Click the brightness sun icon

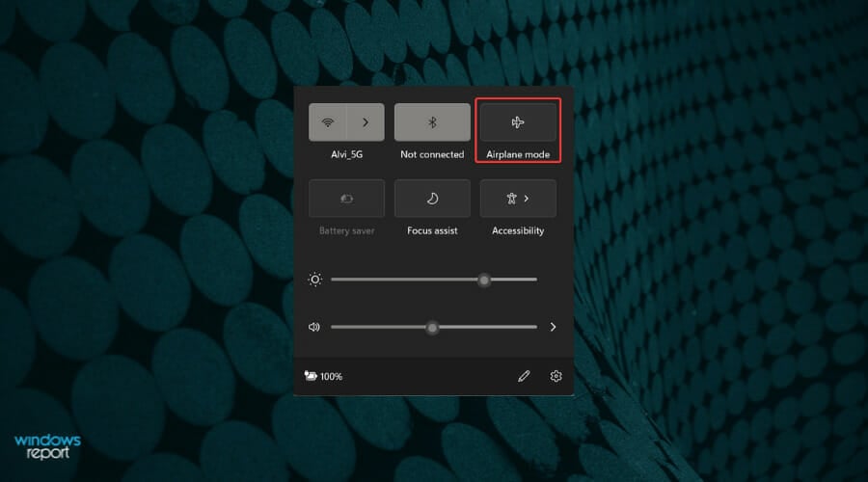315,280
